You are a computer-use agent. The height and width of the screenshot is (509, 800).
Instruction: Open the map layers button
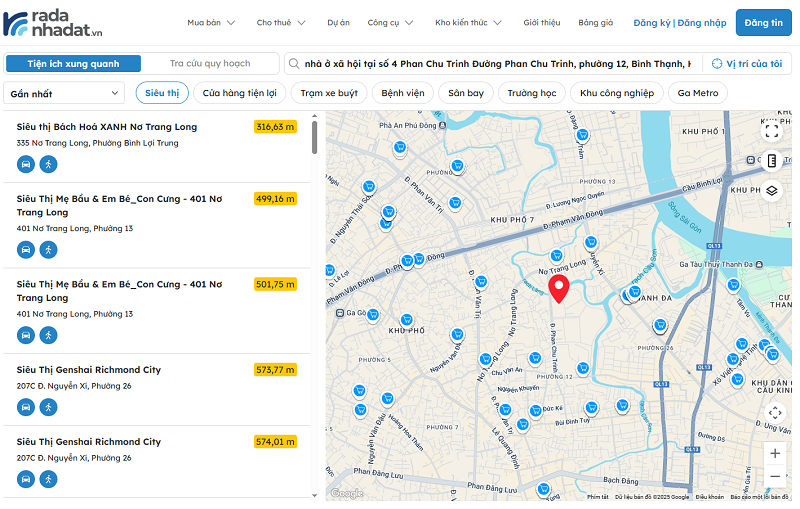coord(771,191)
